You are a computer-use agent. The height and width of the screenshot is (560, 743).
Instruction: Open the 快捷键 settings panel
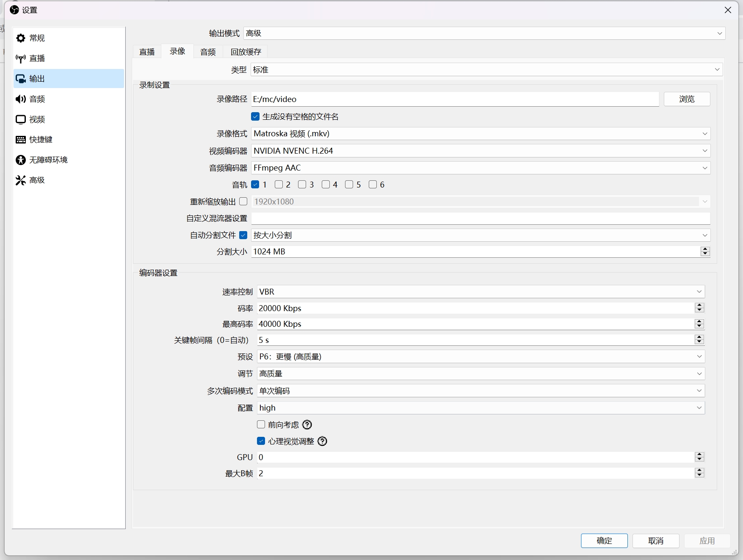click(x=40, y=139)
